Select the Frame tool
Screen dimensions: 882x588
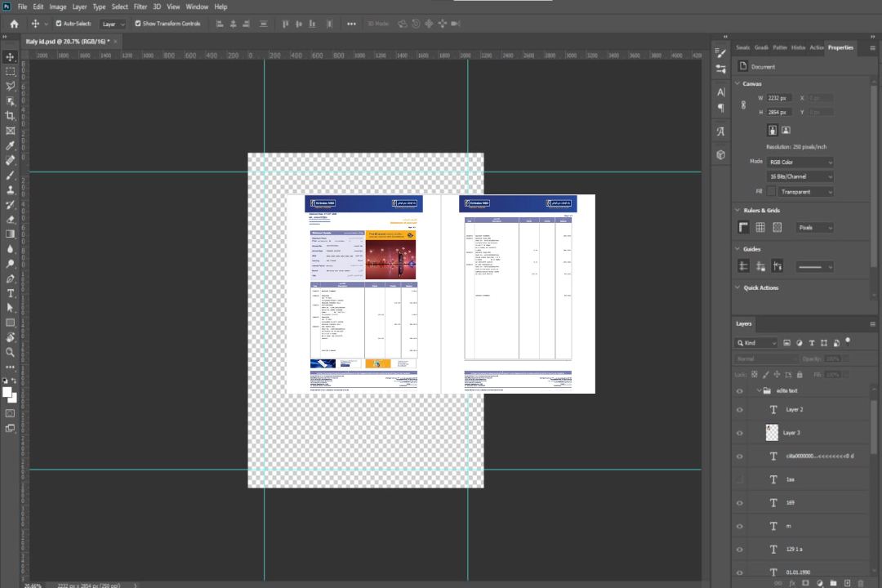10,131
